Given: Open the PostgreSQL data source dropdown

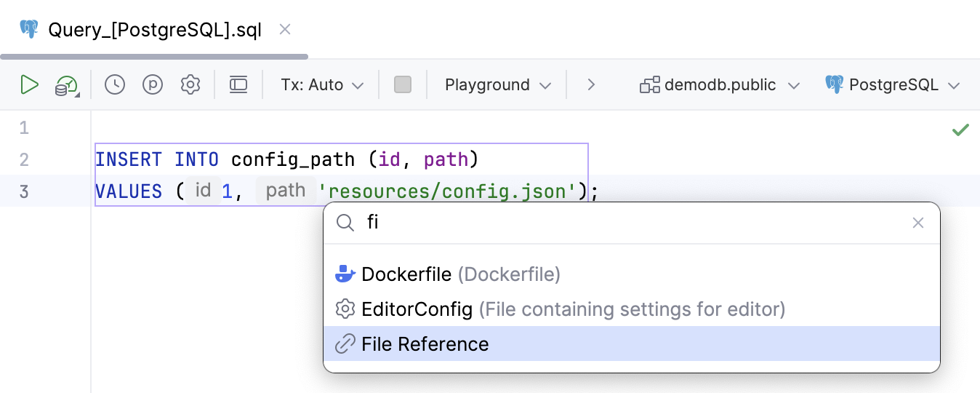Looking at the screenshot, I should point(893,84).
